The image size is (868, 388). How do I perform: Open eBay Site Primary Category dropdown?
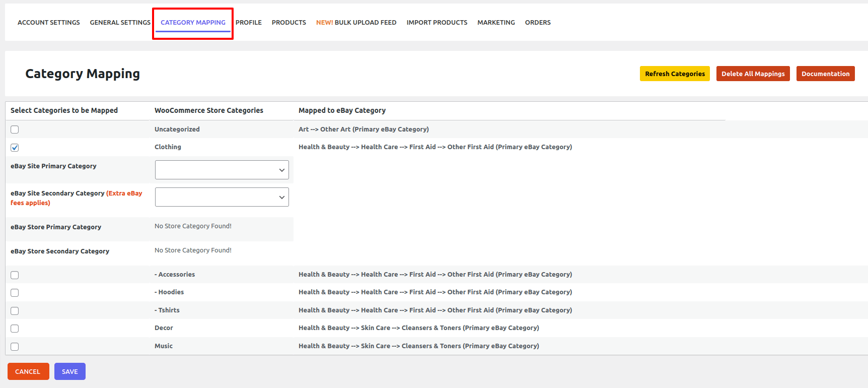pyautogui.click(x=222, y=170)
